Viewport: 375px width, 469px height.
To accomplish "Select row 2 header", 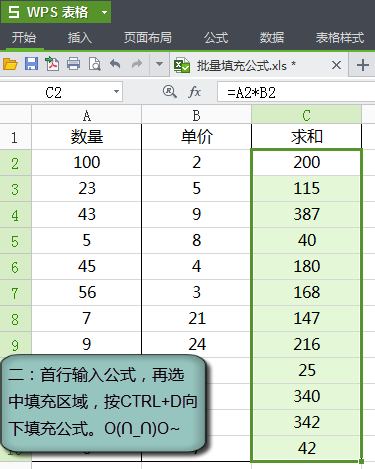I will point(15,163).
